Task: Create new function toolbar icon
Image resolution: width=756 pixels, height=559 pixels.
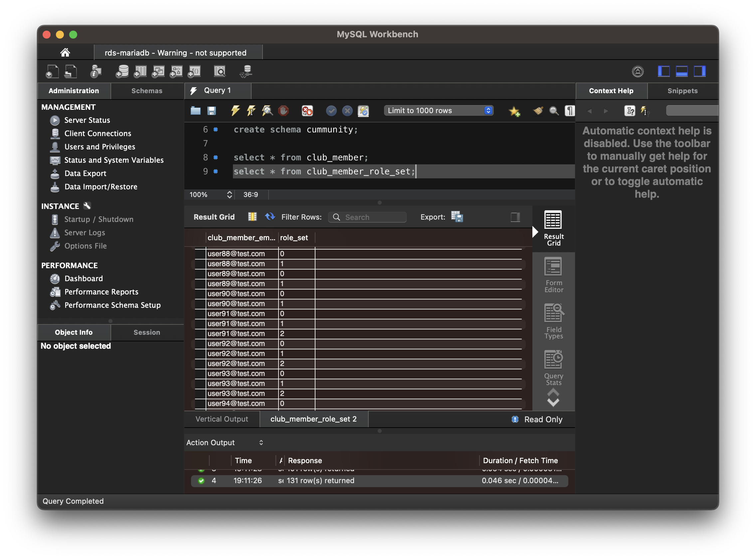Action: (194, 72)
